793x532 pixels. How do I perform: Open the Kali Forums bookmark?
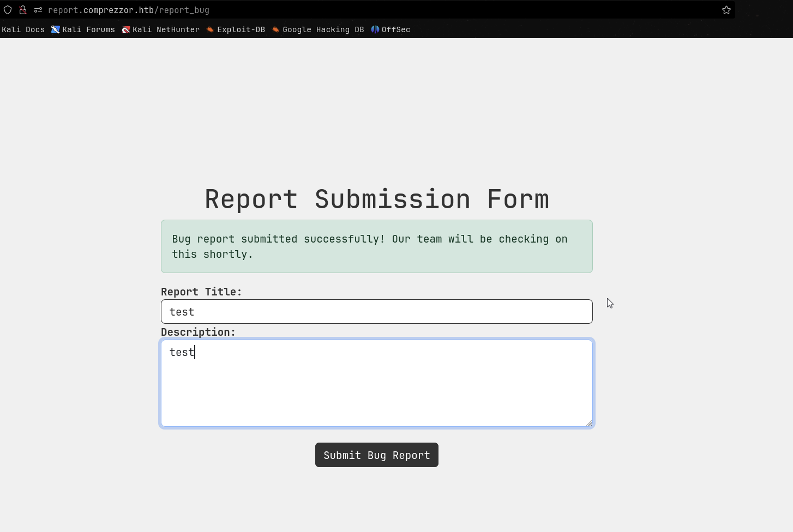(83, 29)
